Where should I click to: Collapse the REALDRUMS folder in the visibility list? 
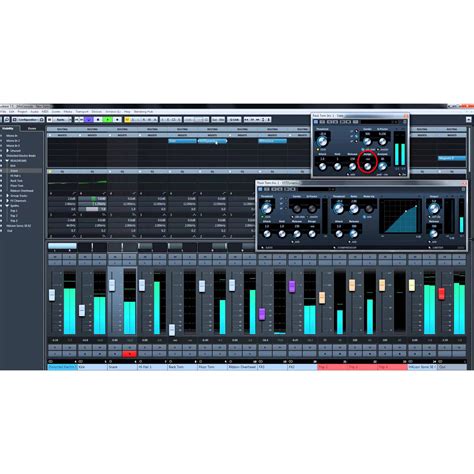(7, 161)
